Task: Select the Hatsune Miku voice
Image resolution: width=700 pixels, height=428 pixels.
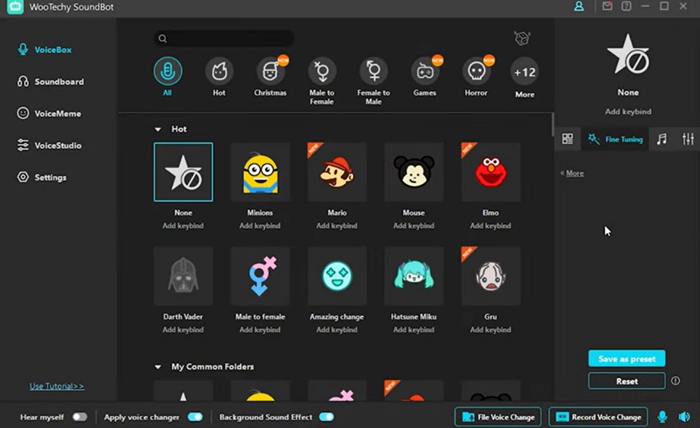Action: (414, 276)
